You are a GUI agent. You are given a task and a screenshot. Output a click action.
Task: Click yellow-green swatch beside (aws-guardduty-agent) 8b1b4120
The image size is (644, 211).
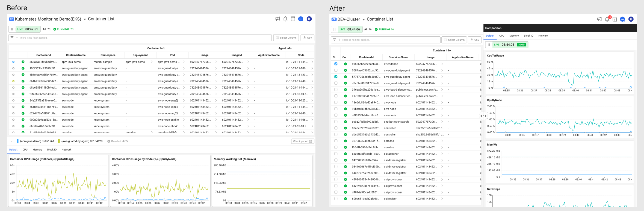coord(59,141)
